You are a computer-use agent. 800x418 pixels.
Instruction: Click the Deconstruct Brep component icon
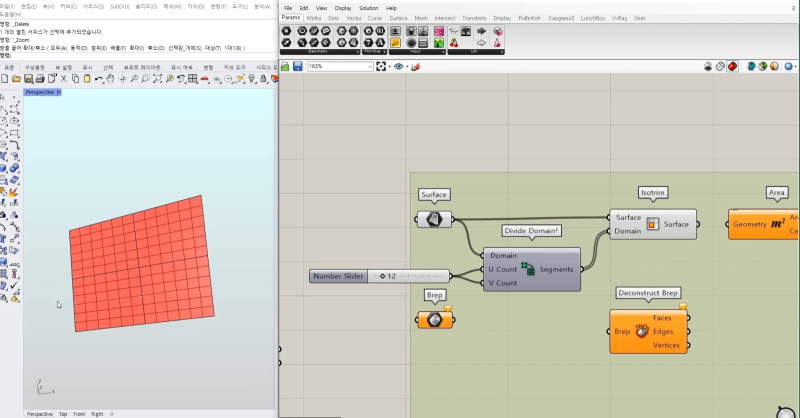click(x=641, y=331)
